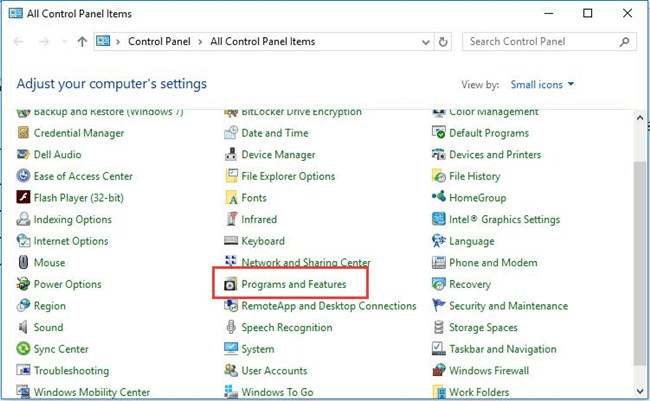Open the Windows Mobility Center link
Image resolution: width=650 pixels, height=401 pixels.
pyautogui.click(x=92, y=392)
